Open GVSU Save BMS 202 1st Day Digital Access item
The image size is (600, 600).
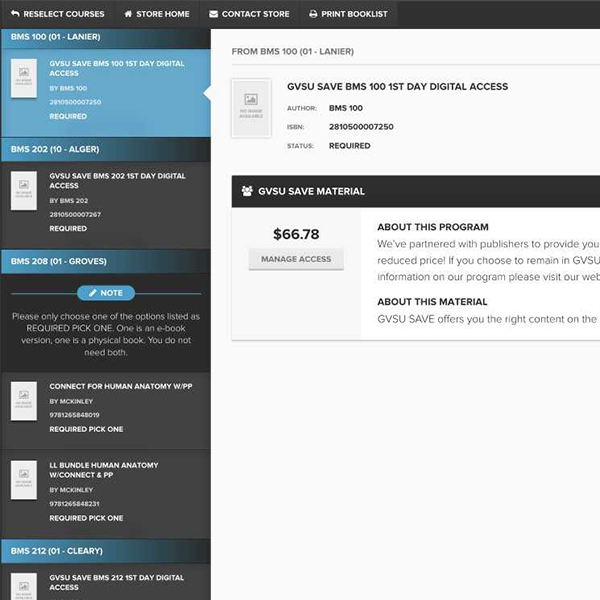coord(106,205)
